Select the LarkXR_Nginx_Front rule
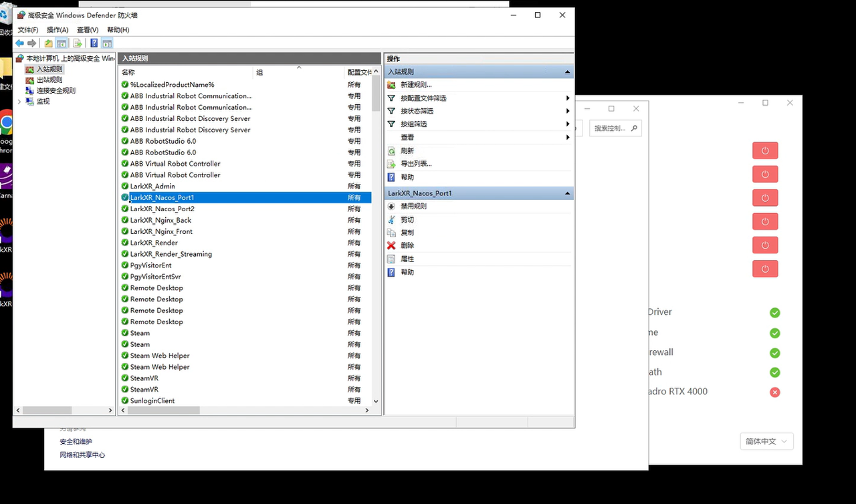The height and width of the screenshot is (504, 856). [x=245, y=231]
